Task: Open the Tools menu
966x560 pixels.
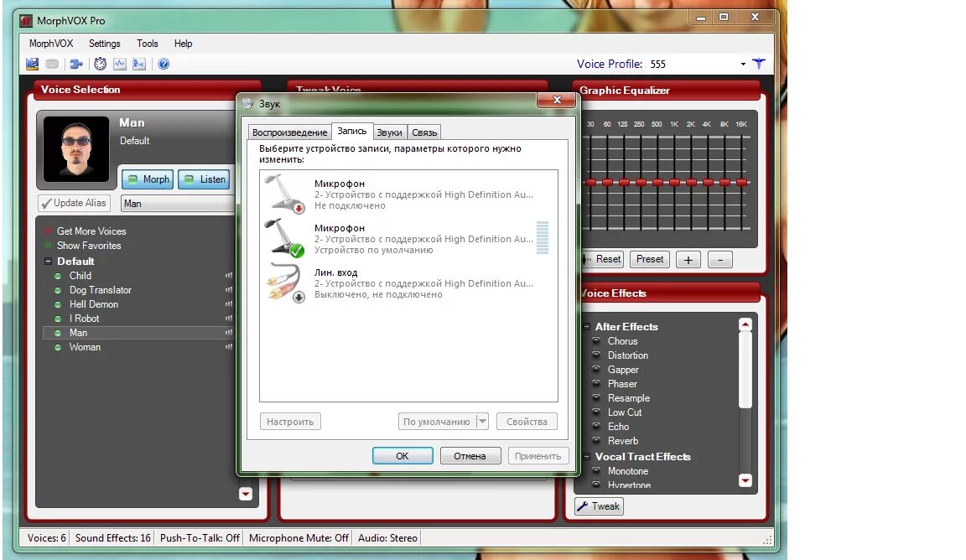Action: (148, 44)
